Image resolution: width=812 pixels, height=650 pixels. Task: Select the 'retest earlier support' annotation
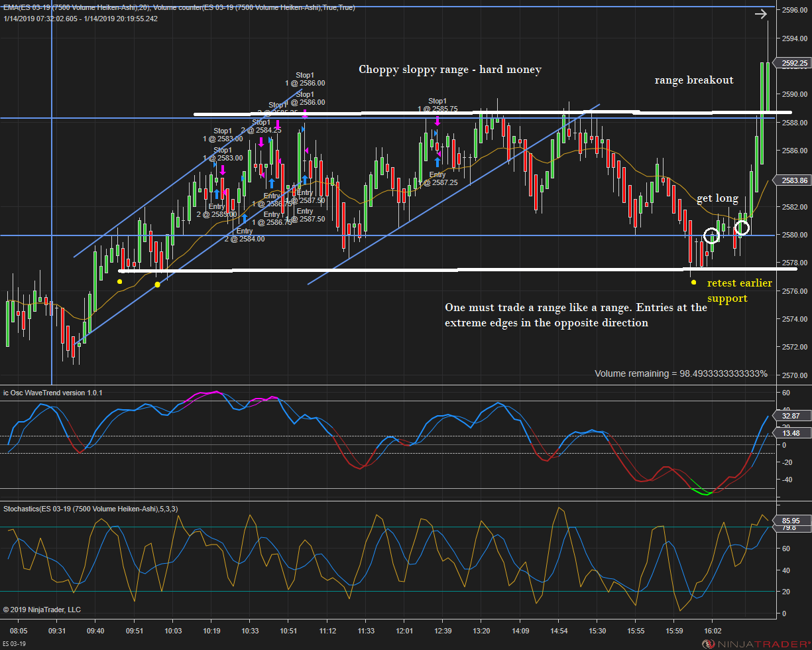point(740,291)
